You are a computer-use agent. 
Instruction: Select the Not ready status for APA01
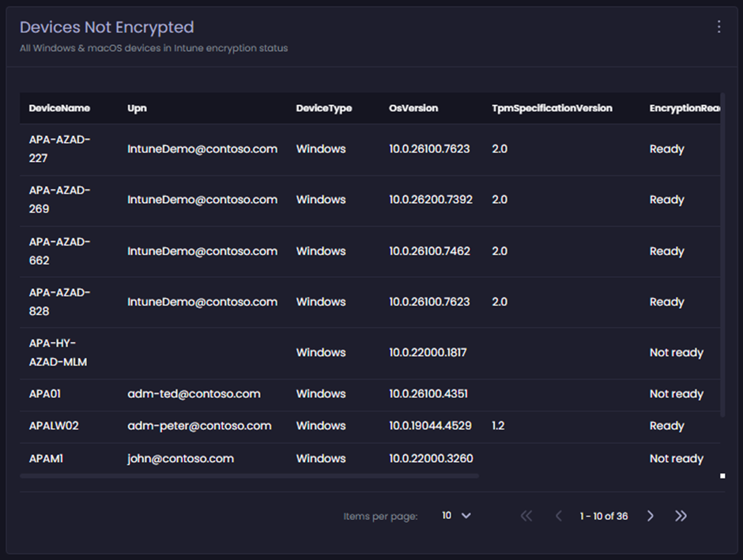point(676,393)
